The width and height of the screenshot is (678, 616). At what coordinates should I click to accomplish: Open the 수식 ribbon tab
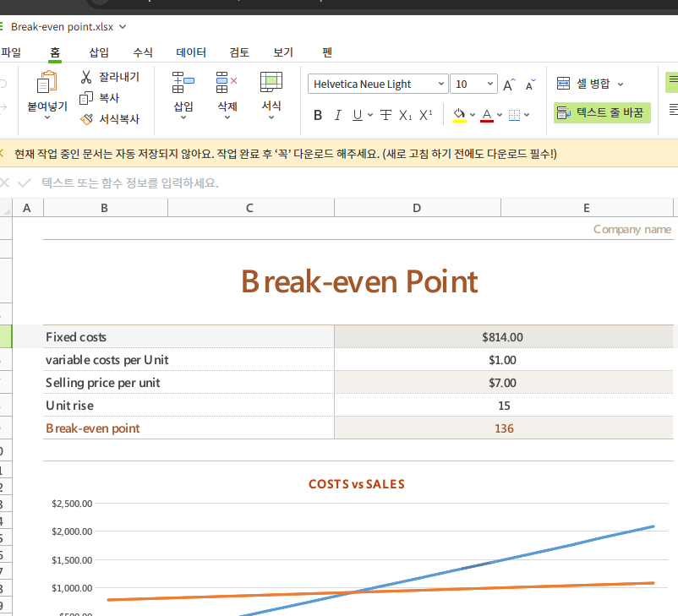coord(142,52)
